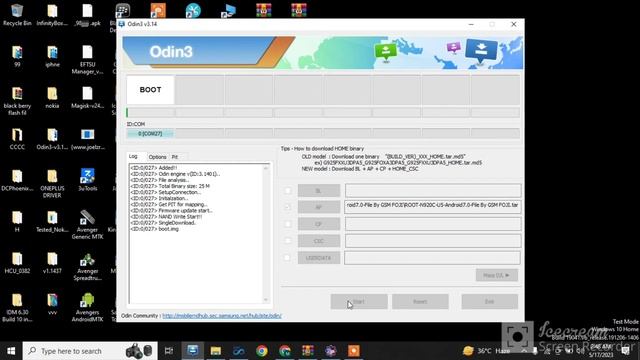Open the CCCC desktop icon
The image size is (640, 360).
point(17,139)
